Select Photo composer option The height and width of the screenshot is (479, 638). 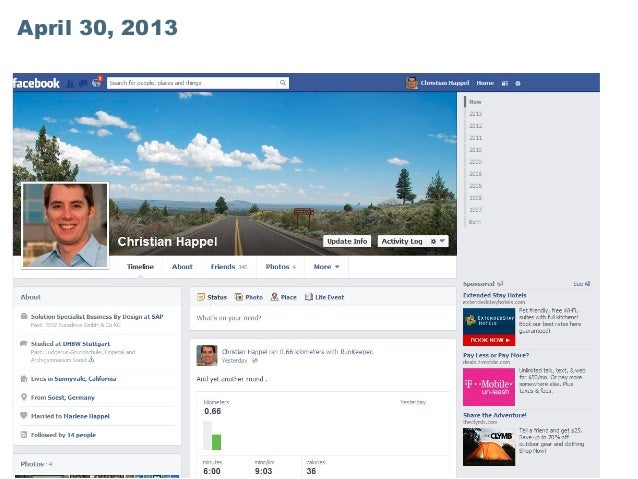pyautogui.click(x=249, y=297)
